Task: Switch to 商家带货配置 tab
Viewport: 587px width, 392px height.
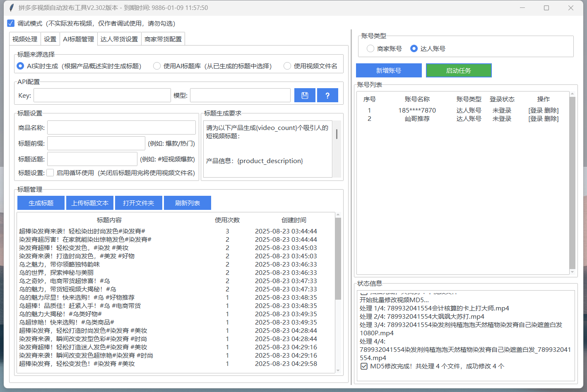Action: click(163, 39)
